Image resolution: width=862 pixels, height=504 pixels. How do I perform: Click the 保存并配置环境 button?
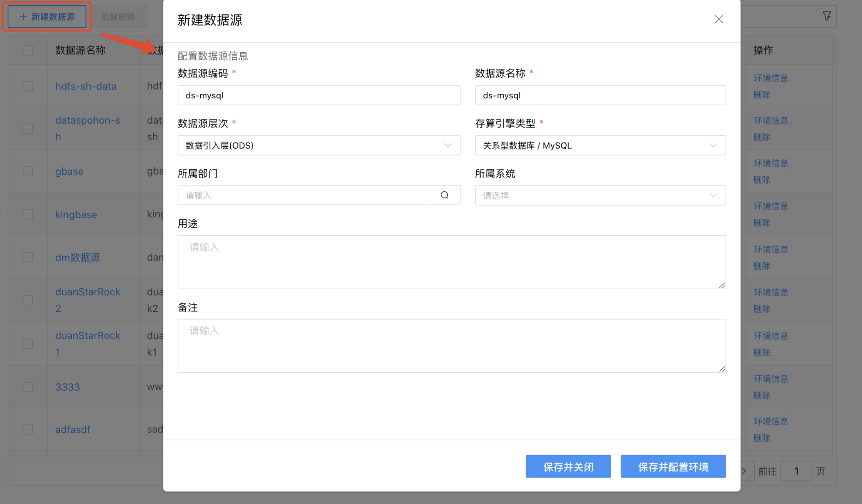pos(673,466)
